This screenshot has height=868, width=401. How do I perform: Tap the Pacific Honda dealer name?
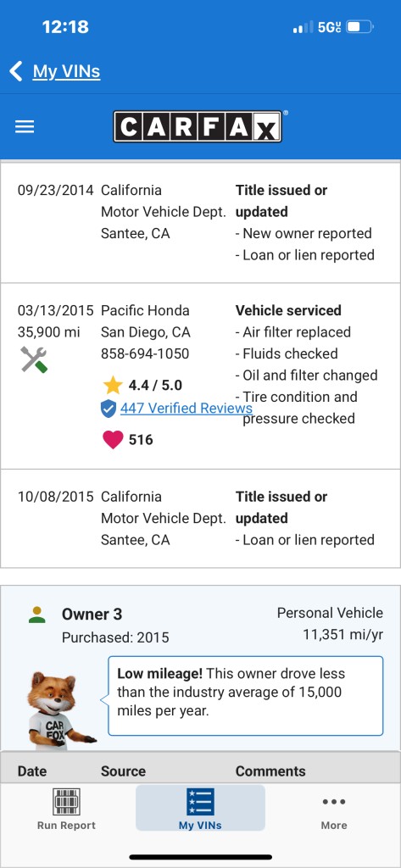tap(145, 310)
